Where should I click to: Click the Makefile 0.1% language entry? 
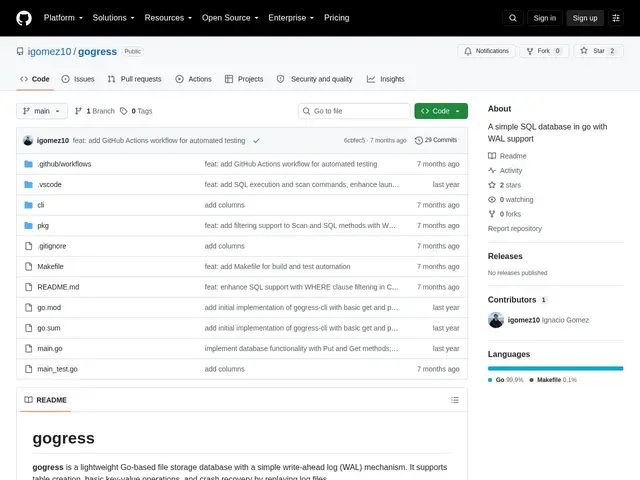(x=553, y=380)
